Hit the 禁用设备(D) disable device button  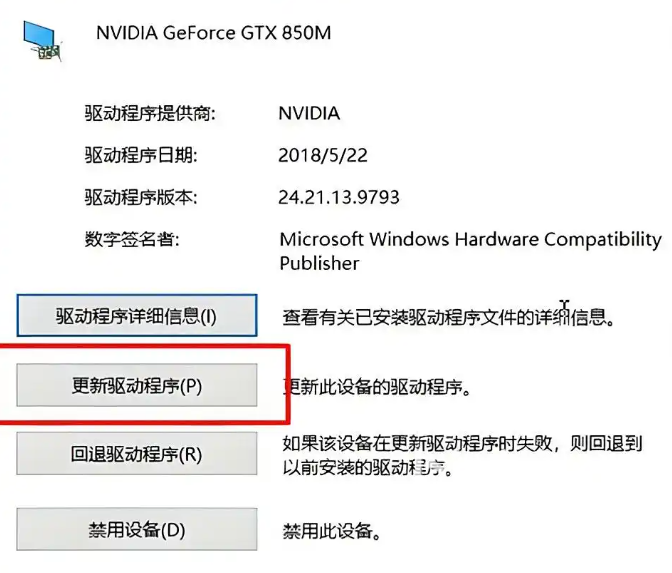(x=136, y=529)
